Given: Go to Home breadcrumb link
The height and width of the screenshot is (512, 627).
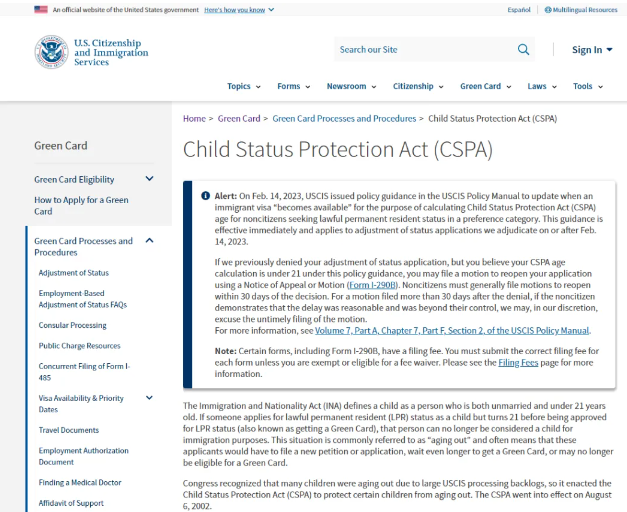Looking at the screenshot, I should [194, 118].
